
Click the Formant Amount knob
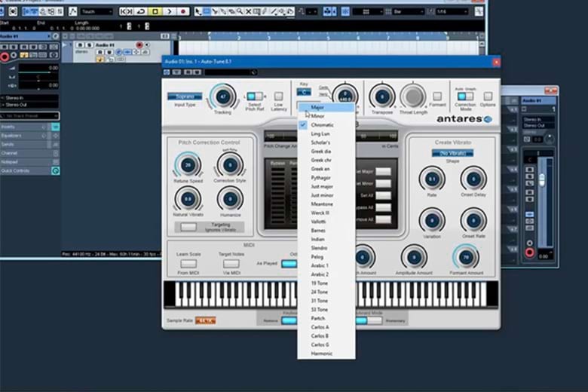[466, 257]
